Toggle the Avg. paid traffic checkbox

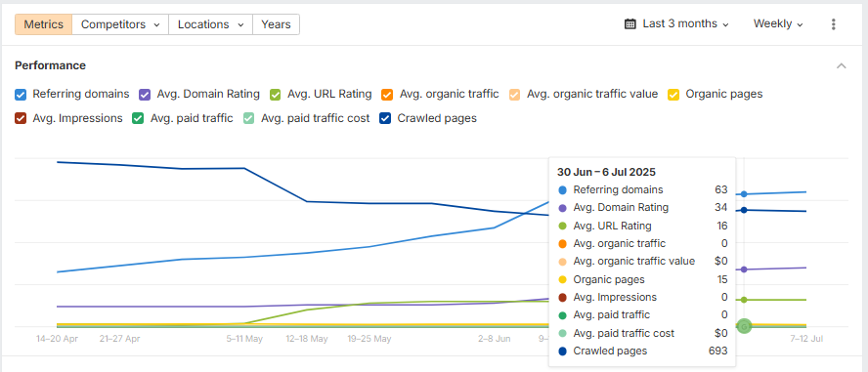pos(139,118)
